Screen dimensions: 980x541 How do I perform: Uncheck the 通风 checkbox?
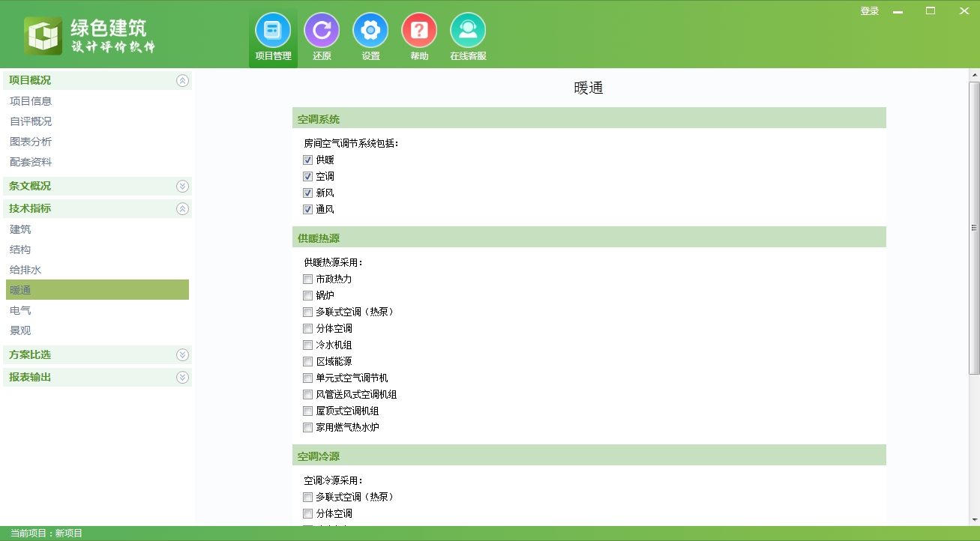pos(307,210)
